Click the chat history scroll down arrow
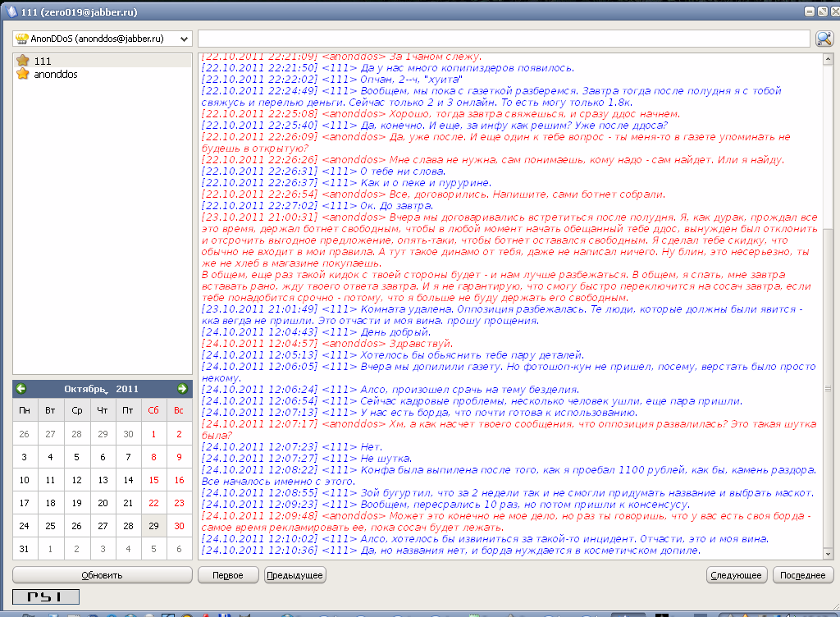840x617 pixels. (x=828, y=555)
